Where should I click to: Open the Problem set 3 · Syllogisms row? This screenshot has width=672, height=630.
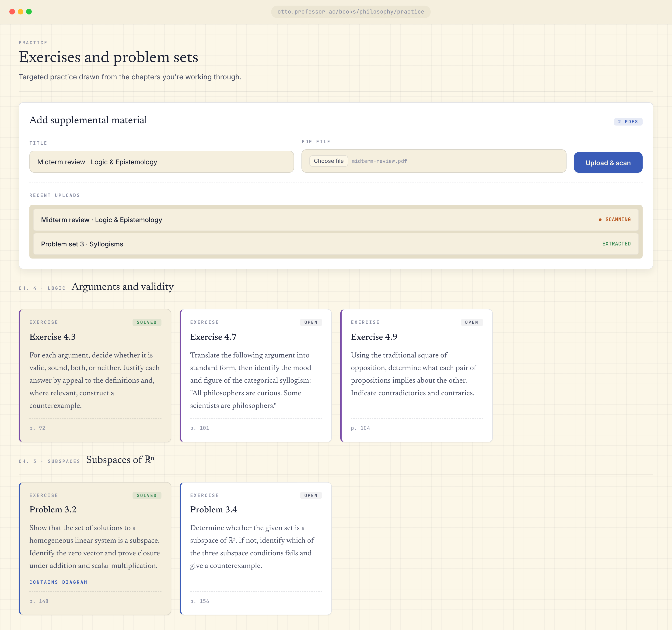coord(336,244)
